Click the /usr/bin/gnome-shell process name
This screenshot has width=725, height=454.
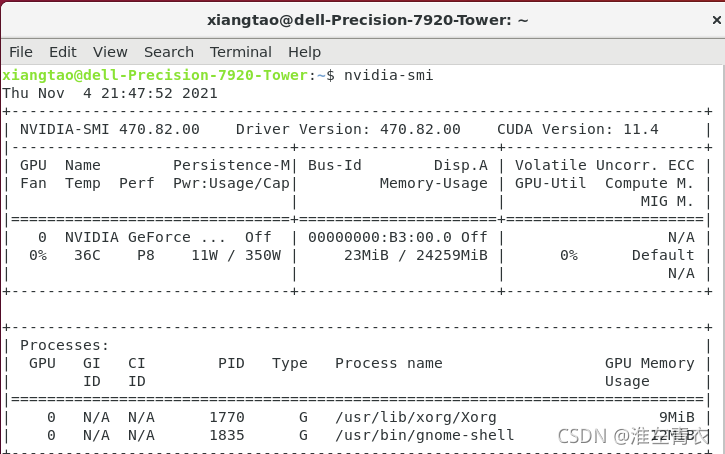(424, 436)
